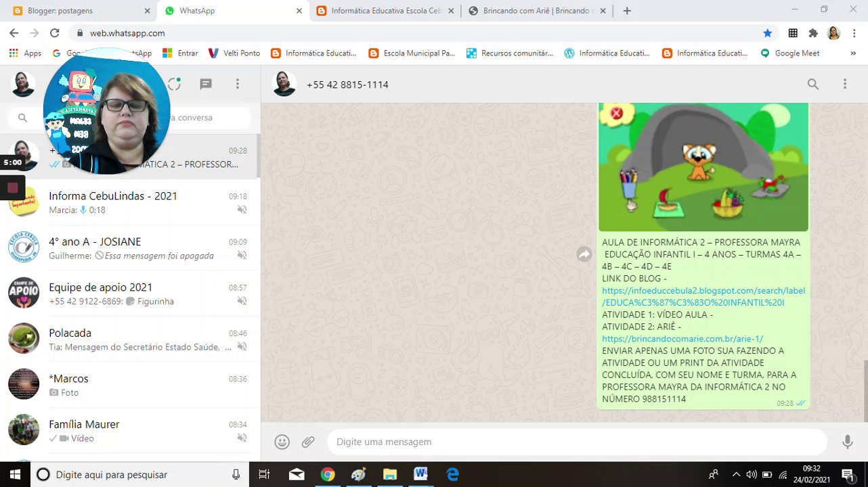Reload the page in Chrome

(x=55, y=33)
